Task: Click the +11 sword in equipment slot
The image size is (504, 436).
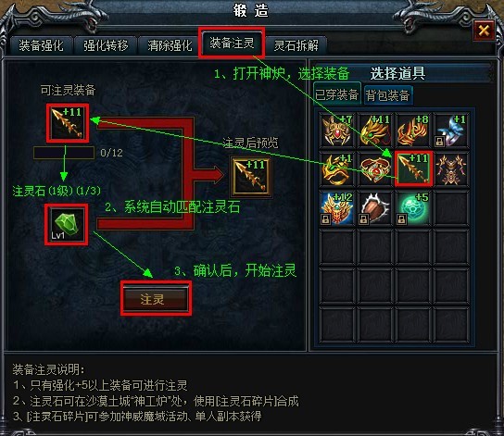Action: pos(68,123)
